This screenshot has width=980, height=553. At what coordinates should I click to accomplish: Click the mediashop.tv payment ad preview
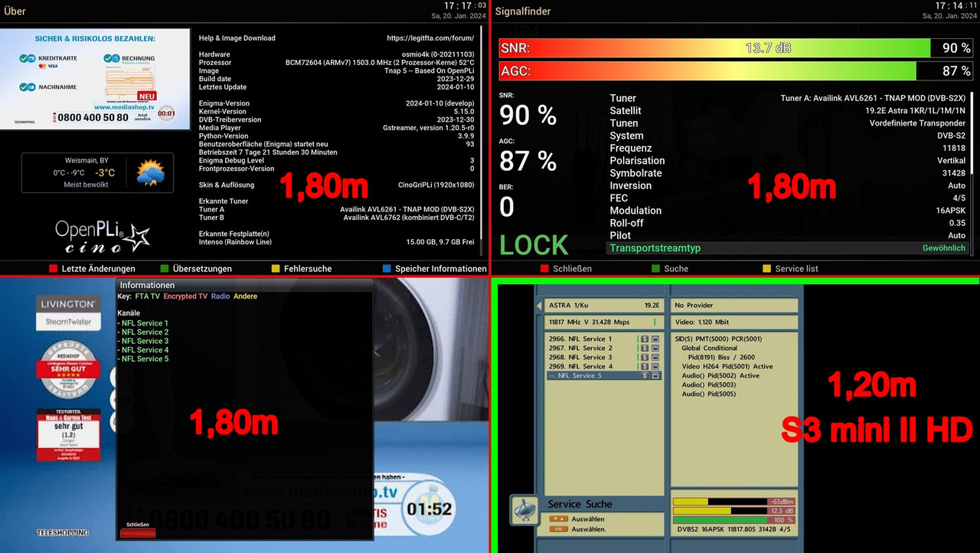(x=96, y=79)
